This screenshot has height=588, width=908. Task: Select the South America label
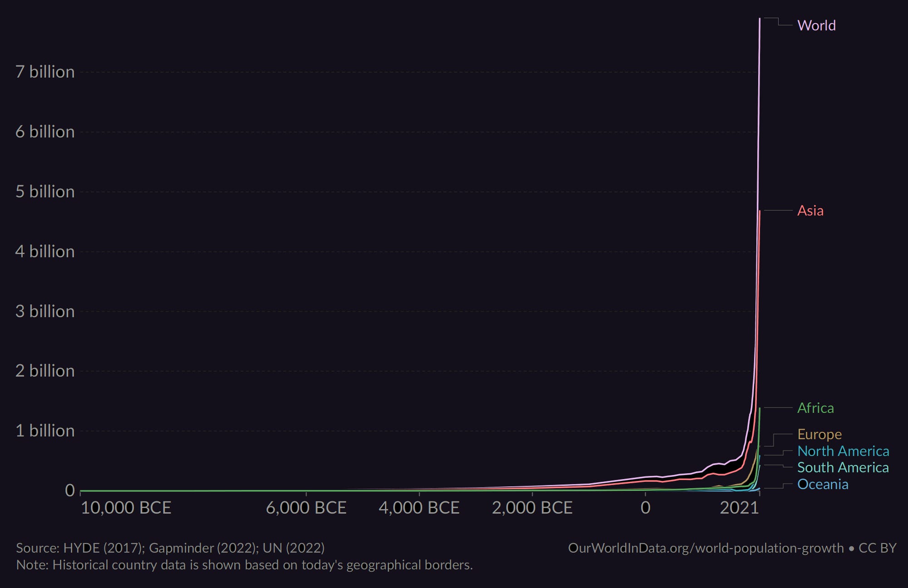tap(843, 467)
